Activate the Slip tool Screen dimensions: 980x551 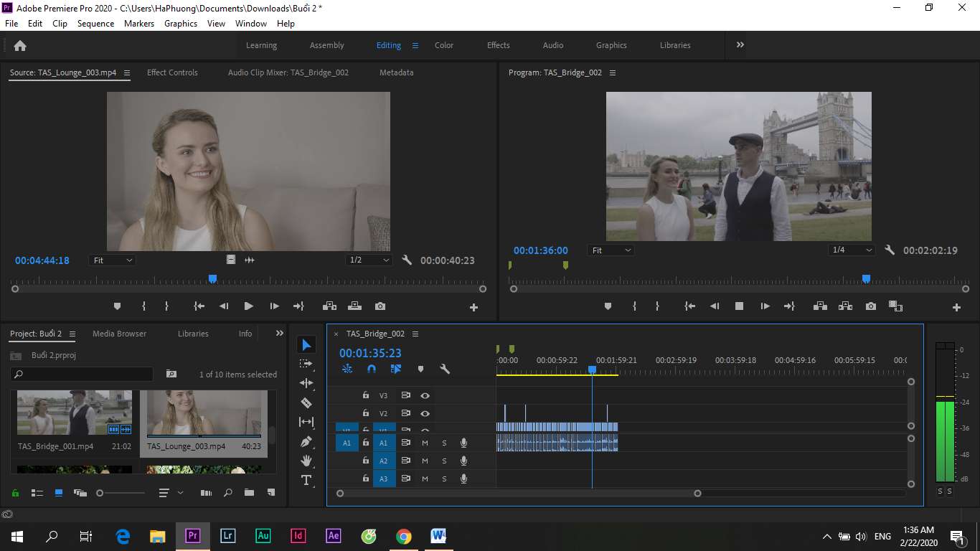pyautogui.click(x=306, y=422)
